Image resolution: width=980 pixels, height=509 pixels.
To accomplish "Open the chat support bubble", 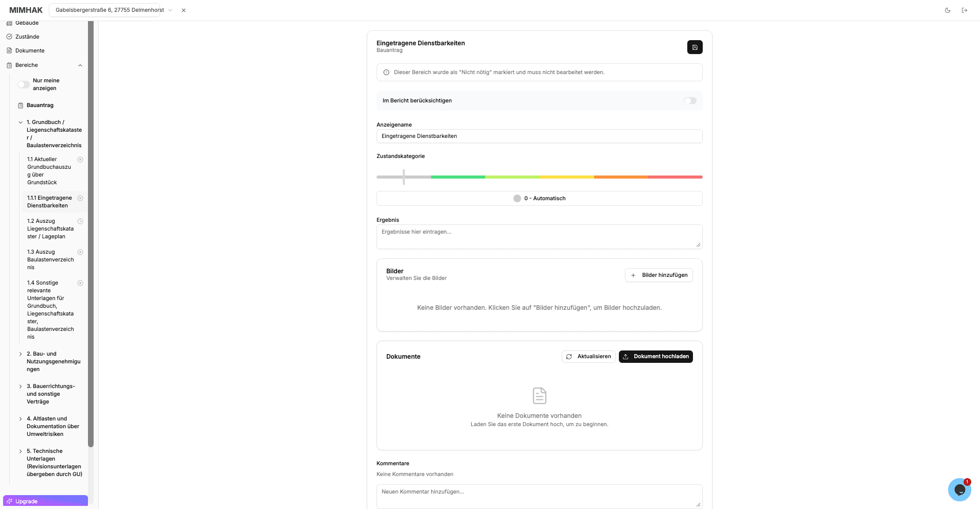I will (x=959, y=489).
